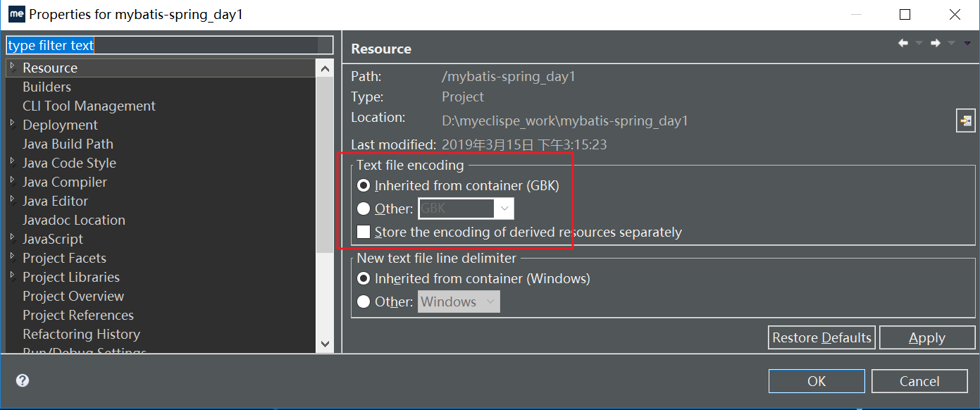
Task: Click the forward navigation arrow
Action: point(935,43)
